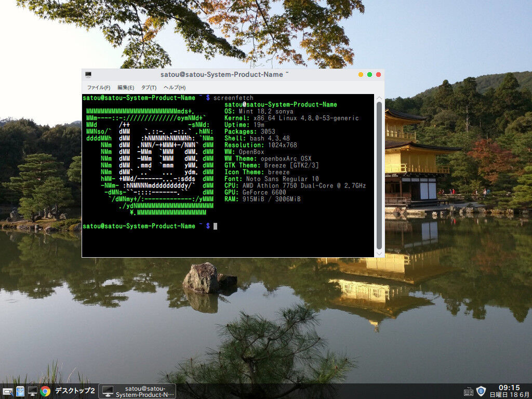Open the 編集(E) menu
The height and width of the screenshot is (399, 532).
[x=125, y=87]
